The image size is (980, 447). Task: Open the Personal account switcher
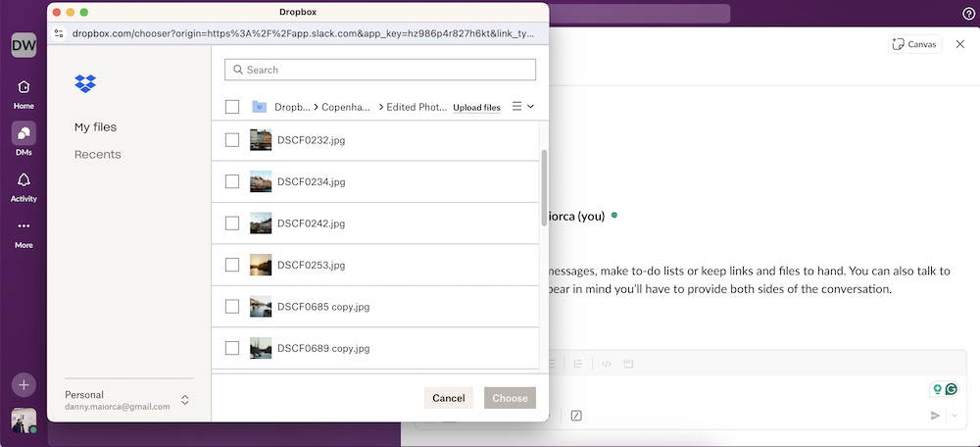(185, 400)
